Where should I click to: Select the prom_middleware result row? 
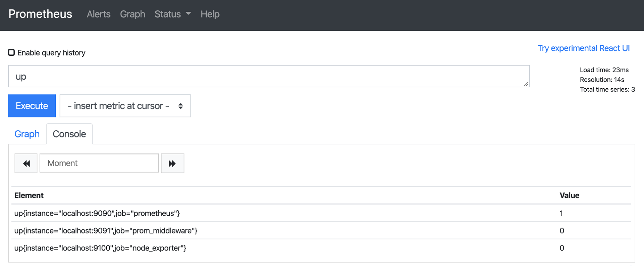(x=106, y=231)
